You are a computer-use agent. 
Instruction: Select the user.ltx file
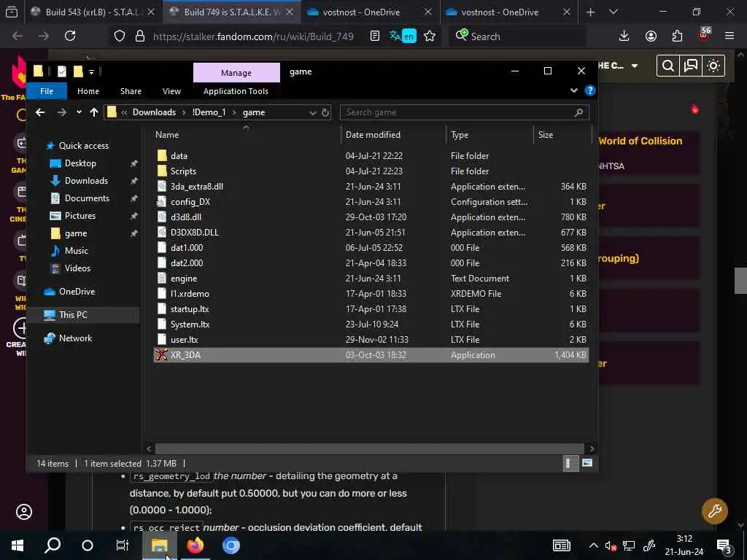184,340
